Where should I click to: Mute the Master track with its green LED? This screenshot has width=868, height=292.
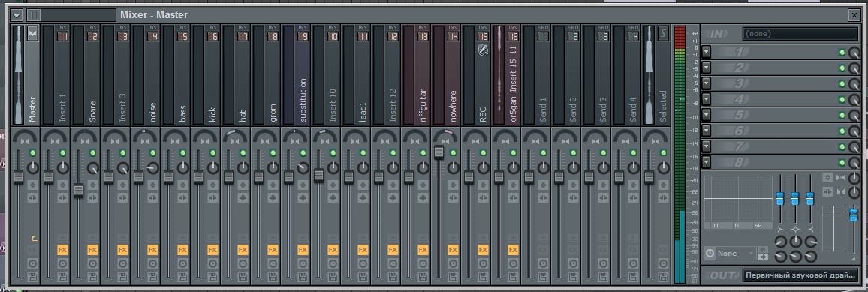pos(32,152)
